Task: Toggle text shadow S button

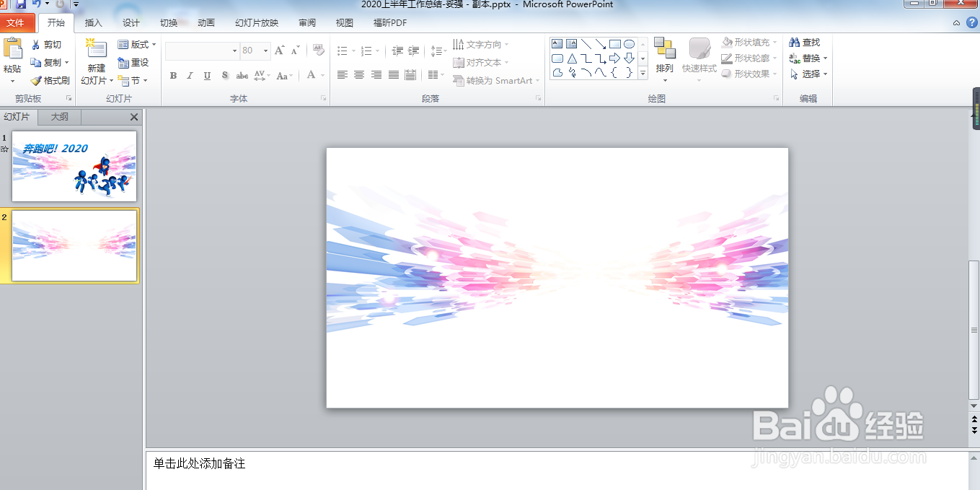Action: (x=225, y=75)
